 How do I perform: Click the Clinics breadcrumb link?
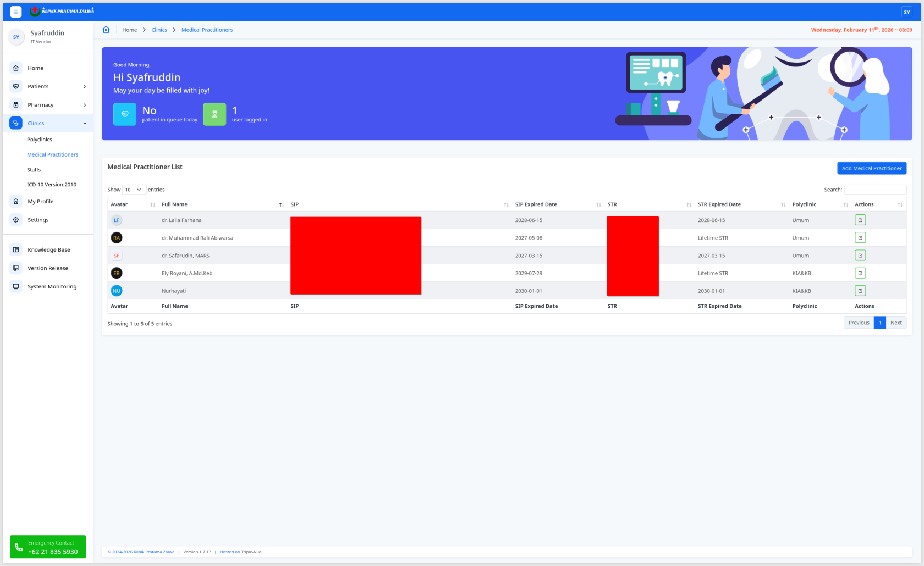point(159,30)
